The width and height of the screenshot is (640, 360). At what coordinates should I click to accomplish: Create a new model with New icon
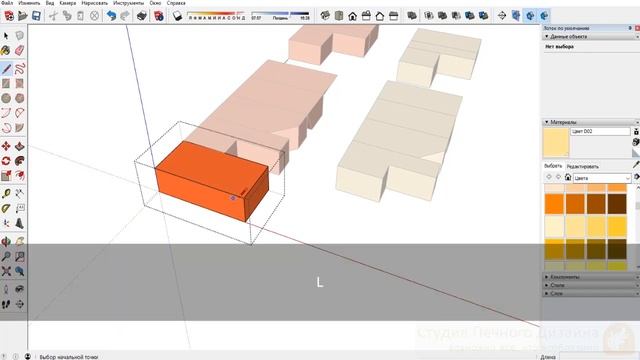coord(9,16)
